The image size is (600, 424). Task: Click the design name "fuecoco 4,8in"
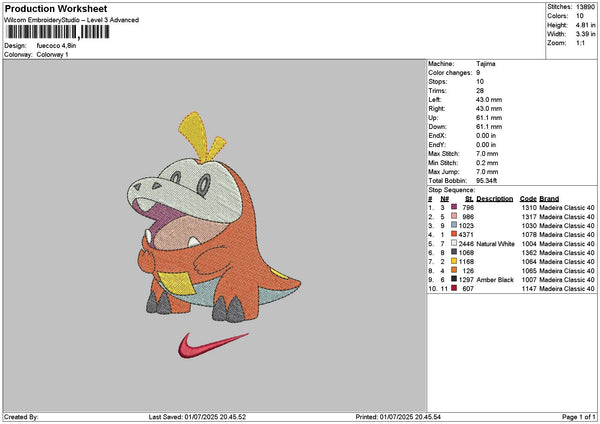coord(56,46)
